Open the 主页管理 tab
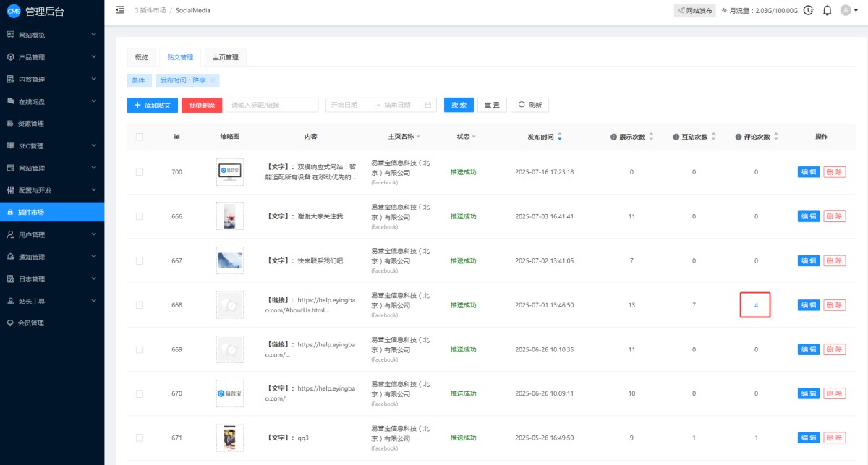Viewport: 868px width, 465px height. 225,57
